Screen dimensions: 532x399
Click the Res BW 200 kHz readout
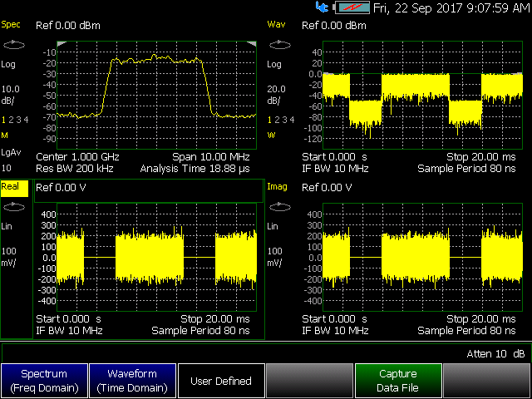[75, 168]
